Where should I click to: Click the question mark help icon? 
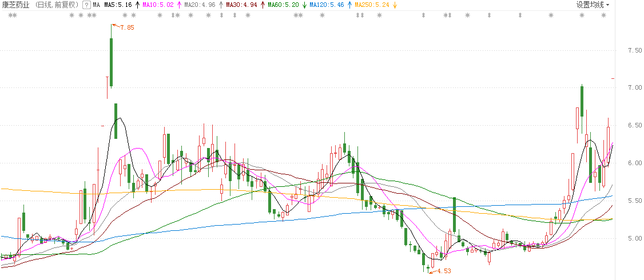(x=86, y=5)
